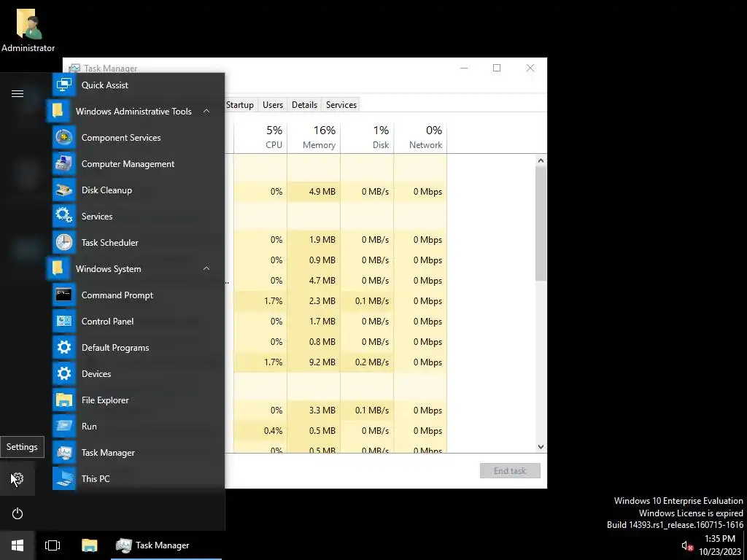This screenshot has width=747, height=560.
Task: Launch Computer Management icon
Action: 64,164
